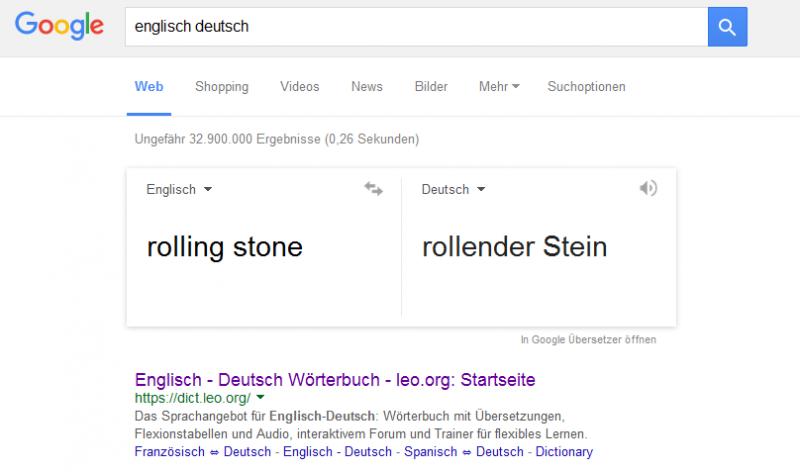Open the Englisch source language dropdown

click(179, 189)
